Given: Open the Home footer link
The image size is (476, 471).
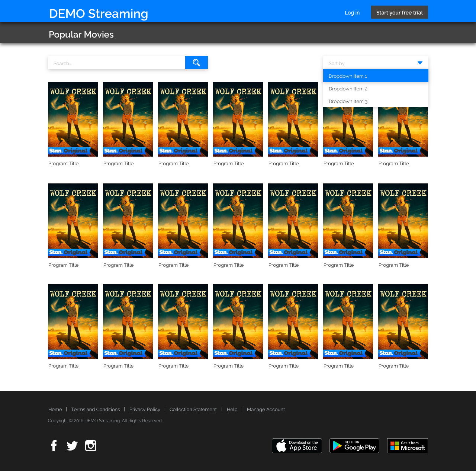Looking at the screenshot, I should (55, 409).
